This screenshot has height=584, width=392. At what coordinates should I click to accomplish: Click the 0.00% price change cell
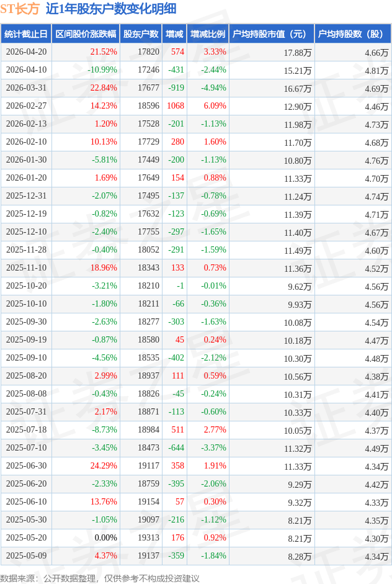(x=105, y=538)
